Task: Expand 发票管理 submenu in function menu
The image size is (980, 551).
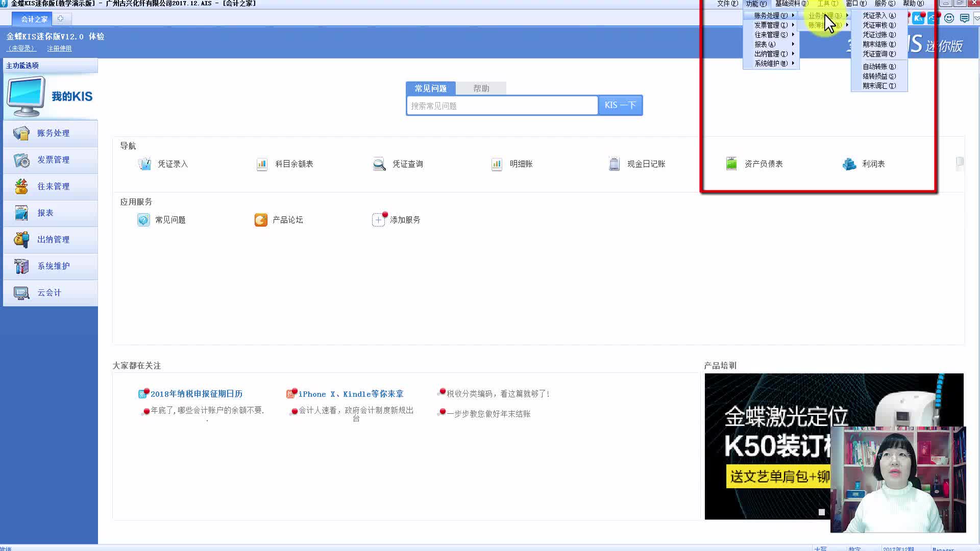Action: point(771,25)
